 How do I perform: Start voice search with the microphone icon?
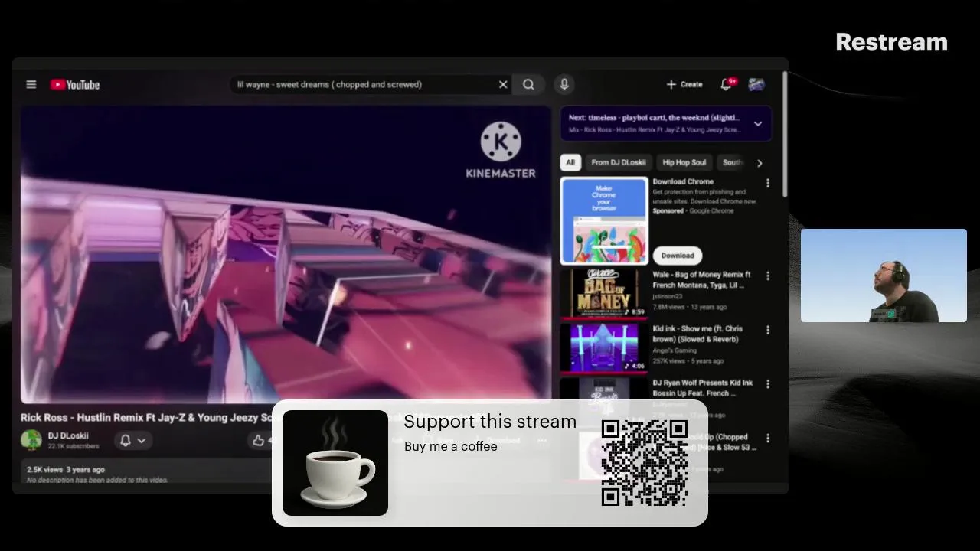[564, 85]
